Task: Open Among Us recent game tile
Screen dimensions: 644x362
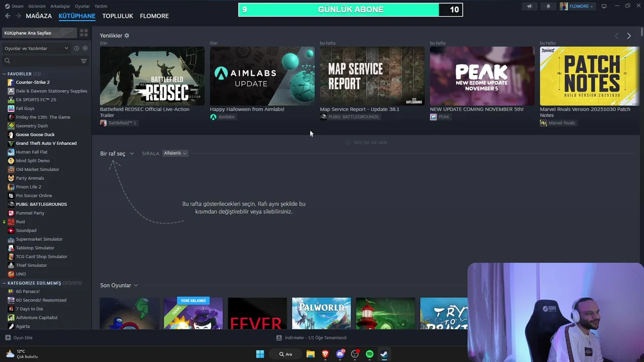Action: click(129, 313)
